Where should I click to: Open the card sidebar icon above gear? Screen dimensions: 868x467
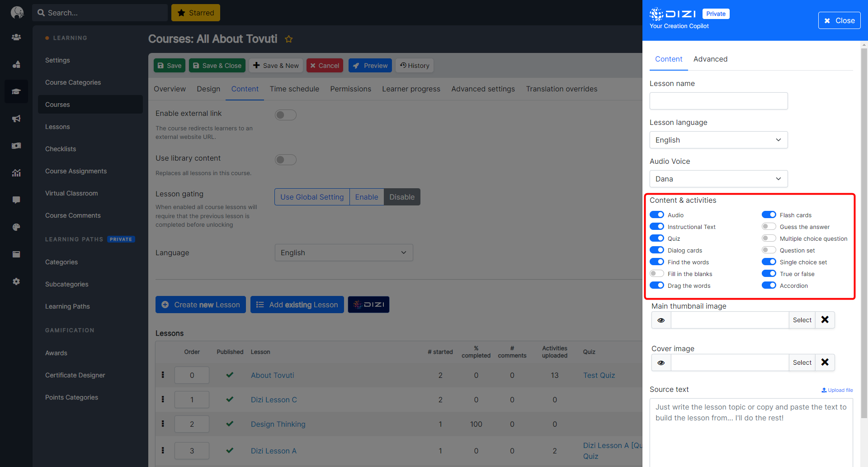tap(16, 254)
